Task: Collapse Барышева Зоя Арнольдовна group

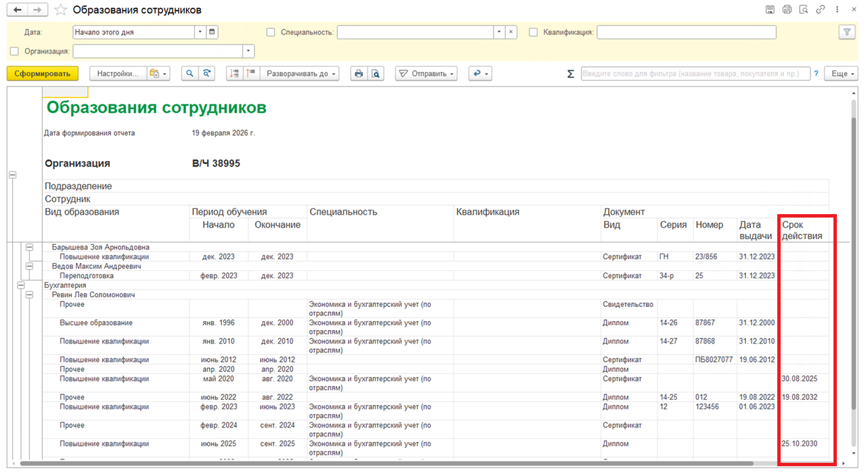Action: tap(29, 247)
